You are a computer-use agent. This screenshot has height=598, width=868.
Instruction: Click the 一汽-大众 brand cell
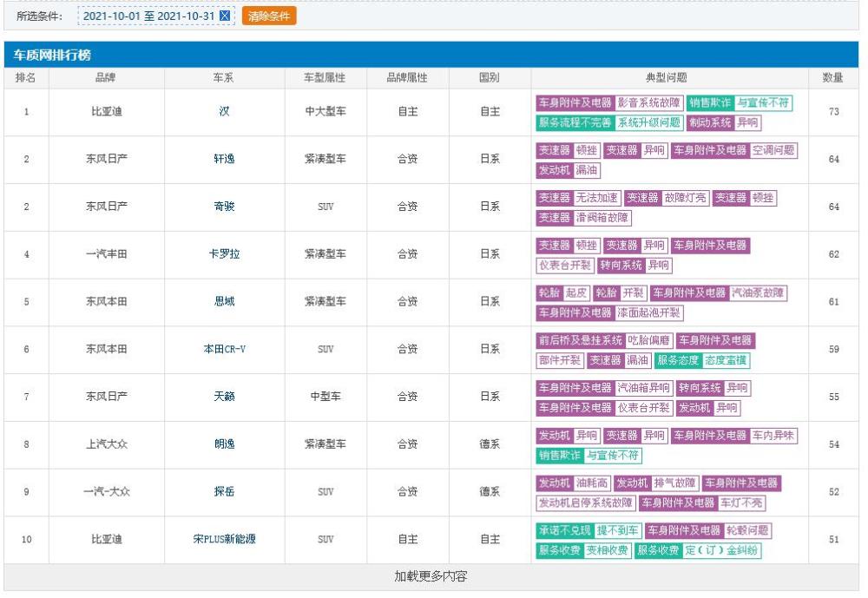click(x=106, y=492)
